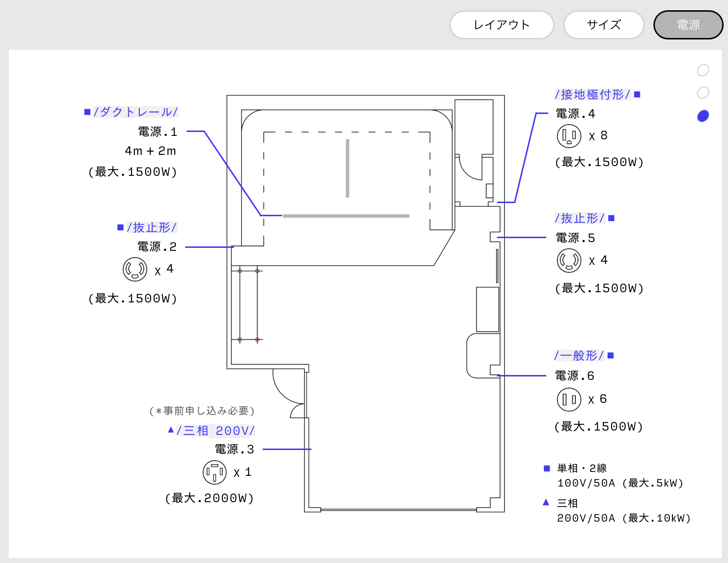728x563 pixels.
Task: Click the 電源.1 label
Action: (157, 131)
